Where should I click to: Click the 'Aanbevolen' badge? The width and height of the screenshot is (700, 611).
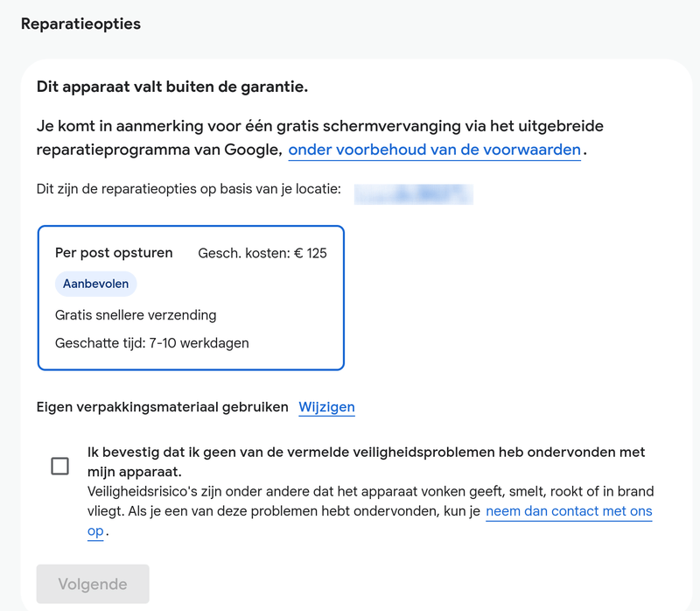[x=95, y=284]
